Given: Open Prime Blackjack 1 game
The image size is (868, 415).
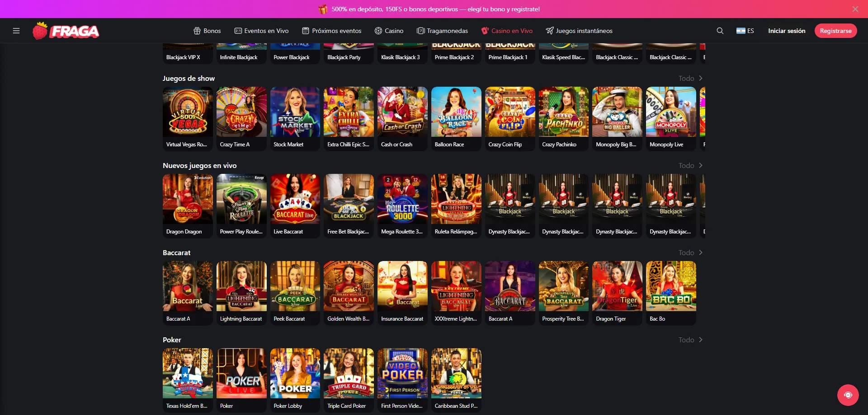Looking at the screenshot, I should pyautogui.click(x=510, y=54).
